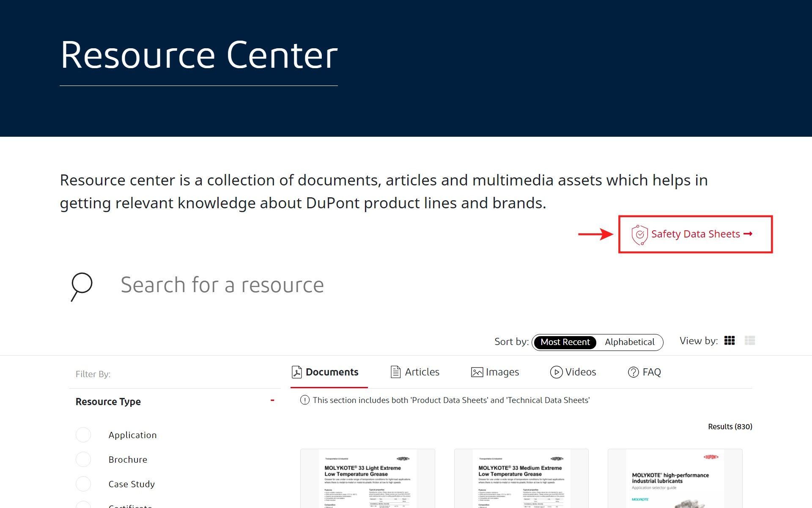
Task: Open the FAQ tab
Action: 645,372
